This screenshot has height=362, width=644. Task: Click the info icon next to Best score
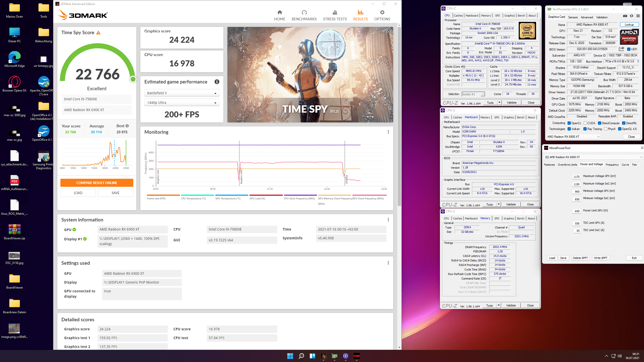pos(127,126)
